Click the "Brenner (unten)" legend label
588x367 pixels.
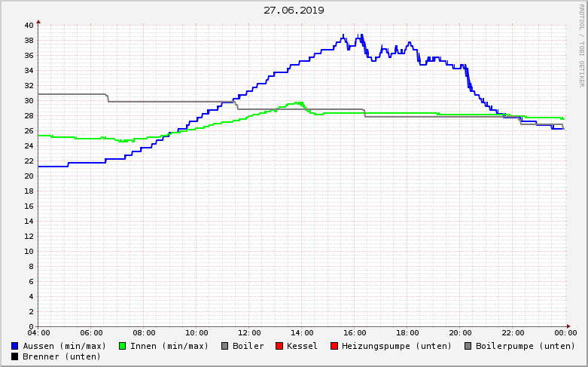(x=62, y=356)
